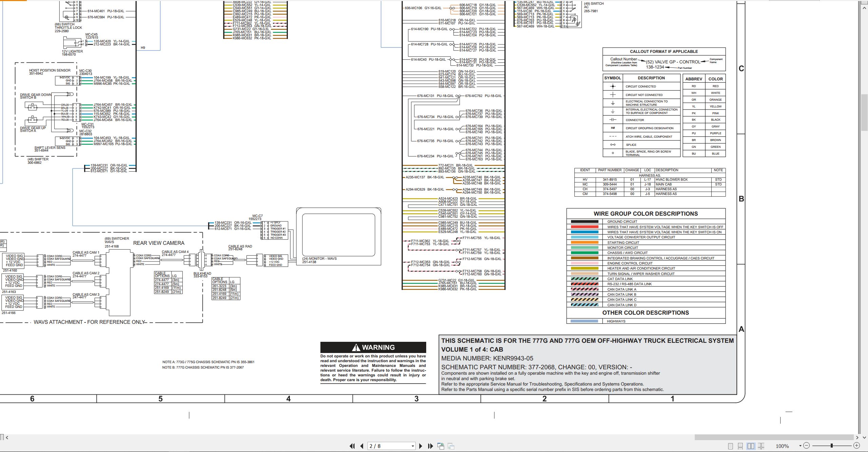Jump to the last page
Image resolution: width=868 pixels, height=452 pixels.
[x=431, y=446]
